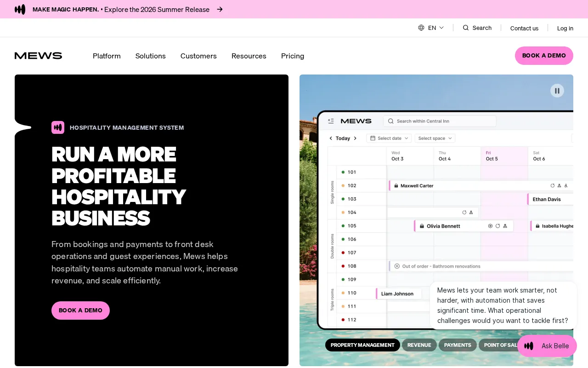
Task: Open the Resources menu
Action: pos(249,56)
